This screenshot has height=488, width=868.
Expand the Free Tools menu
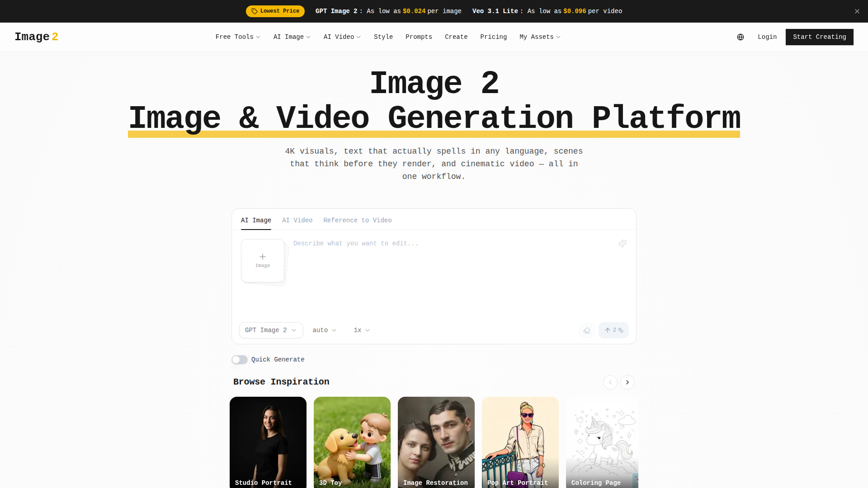(x=238, y=37)
